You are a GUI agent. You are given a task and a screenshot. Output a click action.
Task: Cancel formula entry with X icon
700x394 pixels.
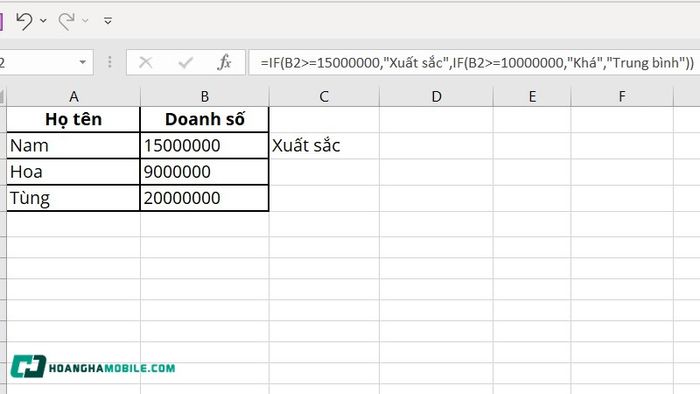(x=146, y=62)
